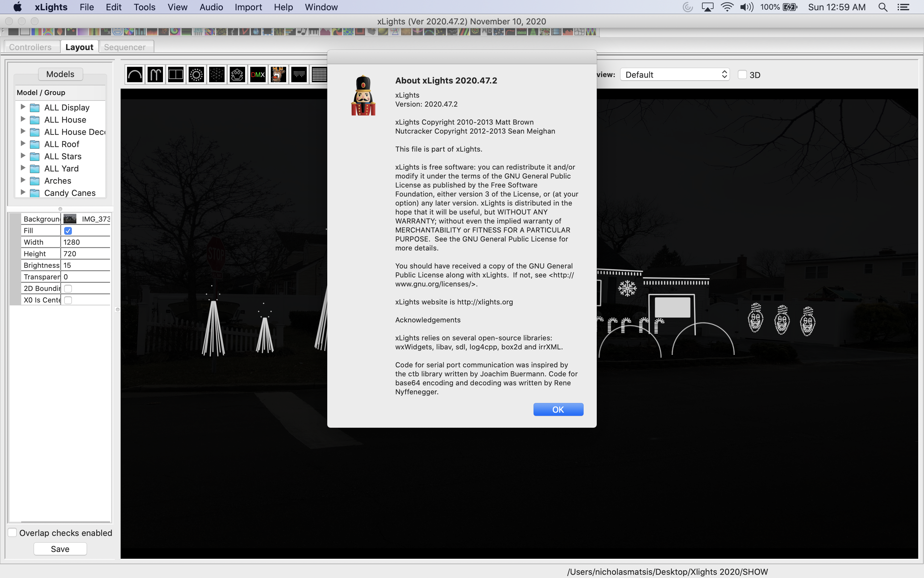
Task: Click the Width value 1280
Action: [x=86, y=242]
